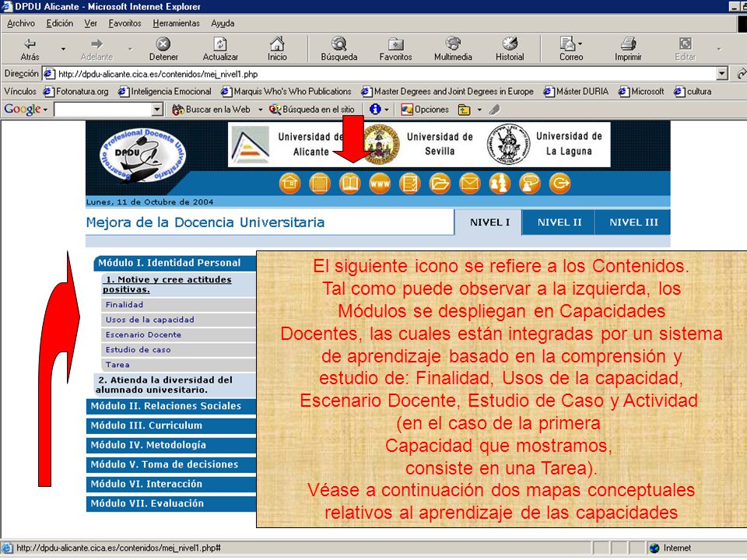Open the Ayuda menu
747x560 pixels.
click(223, 23)
